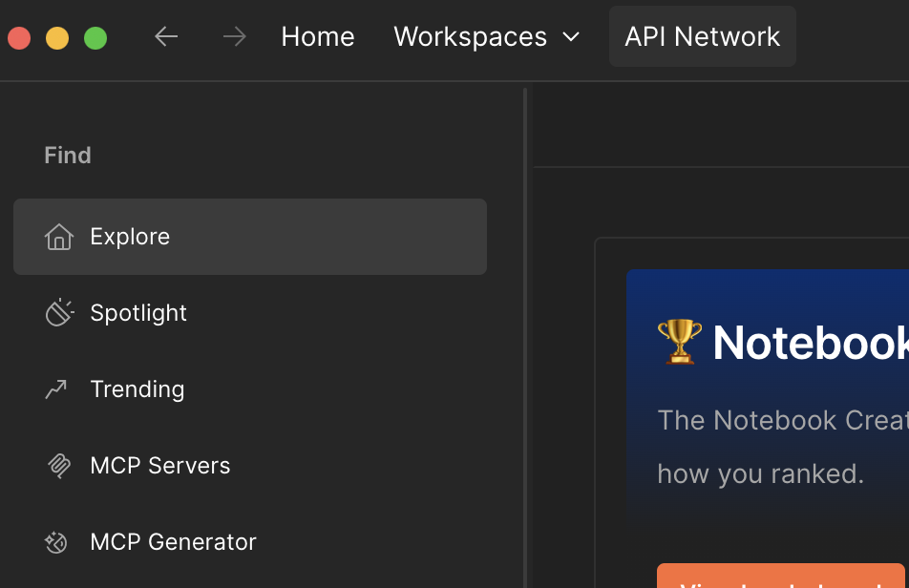Click the MCP Generator icon

click(57, 542)
